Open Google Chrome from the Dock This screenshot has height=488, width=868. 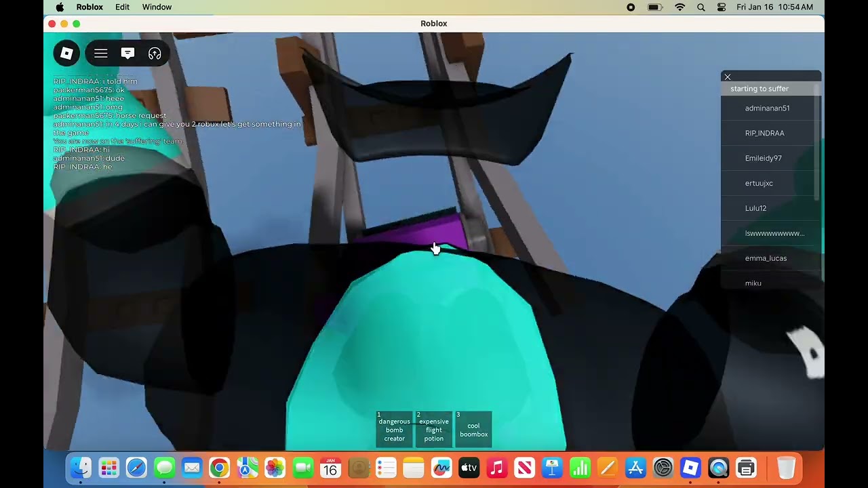(x=219, y=468)
